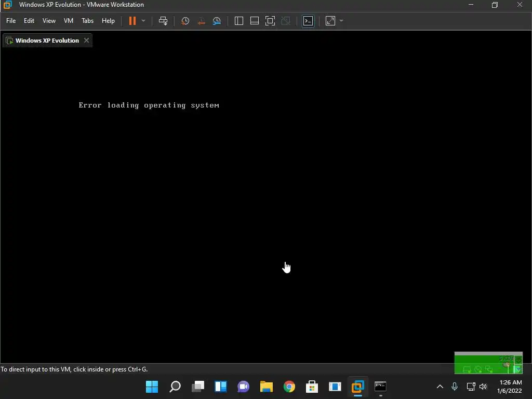Open the snapshot manager
Screen dimensions: 532x399
[x=217, y=21]
